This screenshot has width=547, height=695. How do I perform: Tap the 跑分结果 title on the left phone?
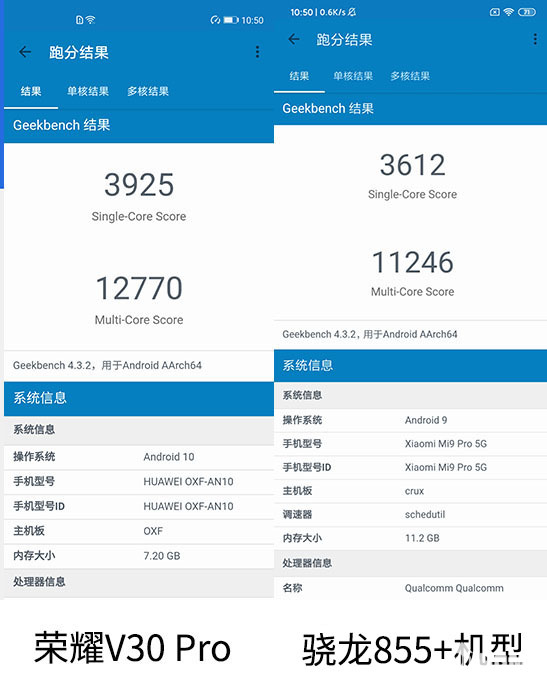click(x=79, y=53)
